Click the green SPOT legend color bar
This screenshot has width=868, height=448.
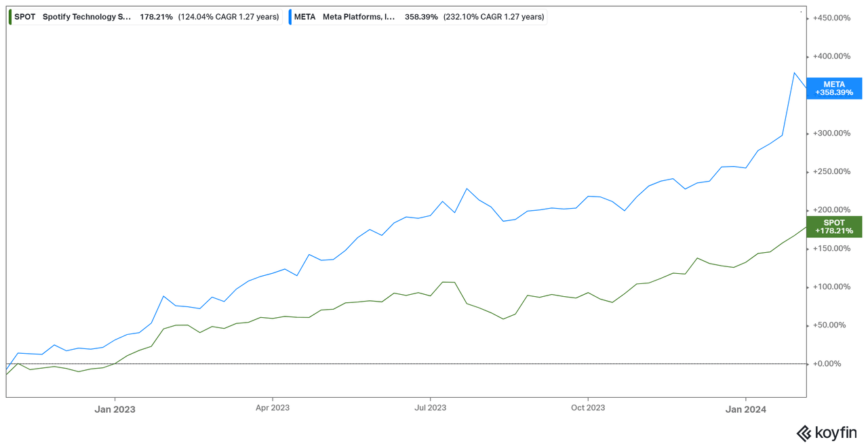click(x=10, y=17)
